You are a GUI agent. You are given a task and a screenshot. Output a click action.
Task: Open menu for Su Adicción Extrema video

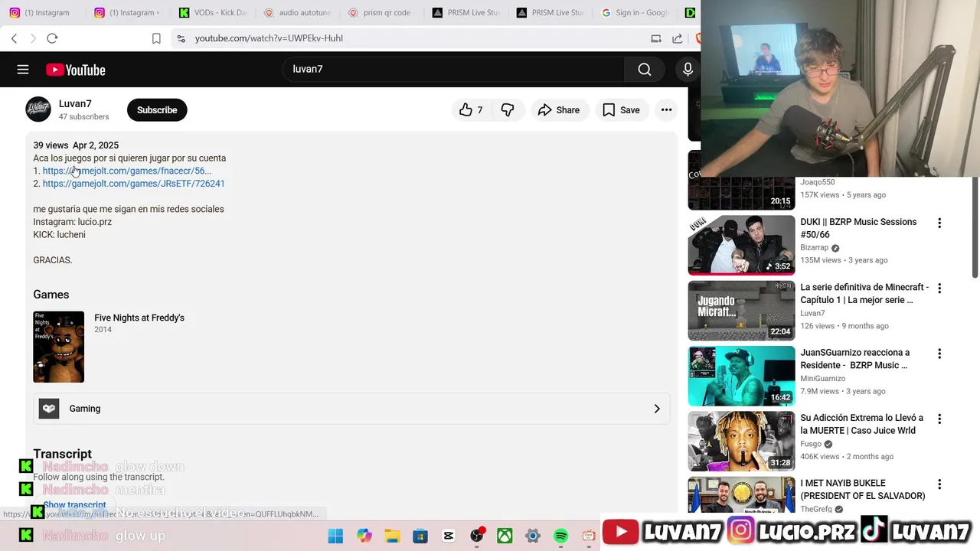click(939, 419)
